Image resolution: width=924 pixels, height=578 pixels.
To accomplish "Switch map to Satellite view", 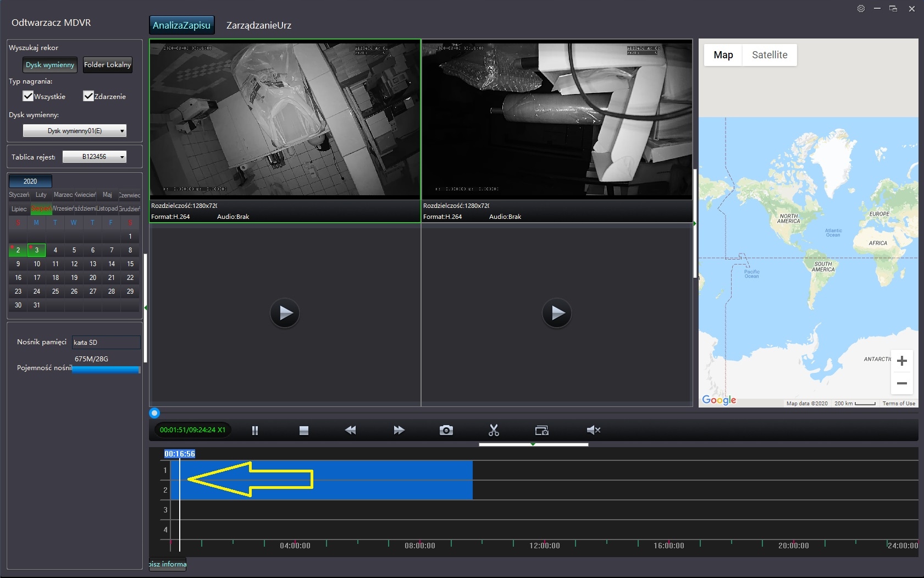I will pyautogui.click(x=769, y=55).
